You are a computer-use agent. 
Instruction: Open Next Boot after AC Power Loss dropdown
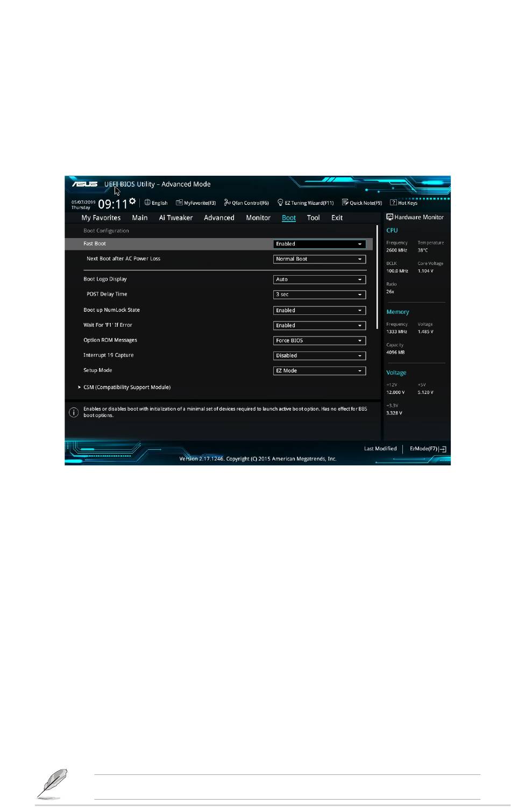(320, 259)
